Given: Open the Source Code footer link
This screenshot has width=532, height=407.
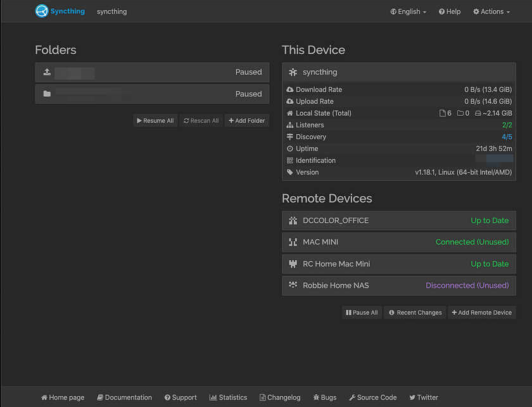Looking at the screenshot, I should [373, 398].
